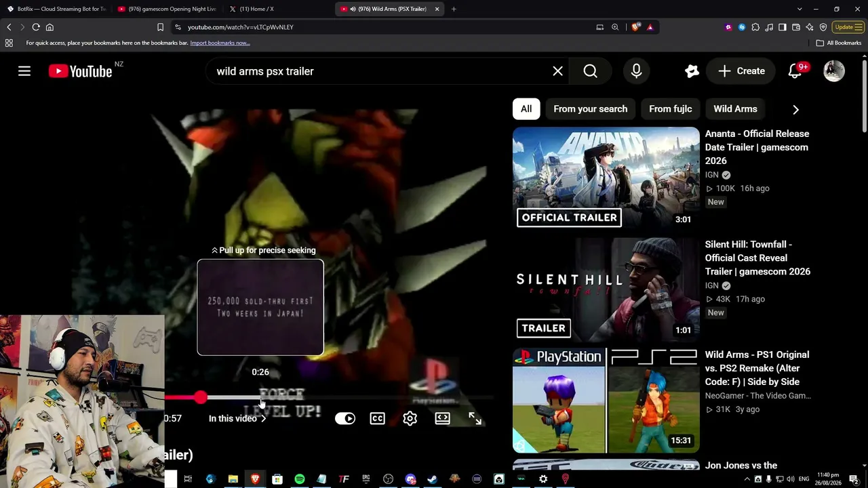
Task: Run search with the magnifier button
Action: 590,71
